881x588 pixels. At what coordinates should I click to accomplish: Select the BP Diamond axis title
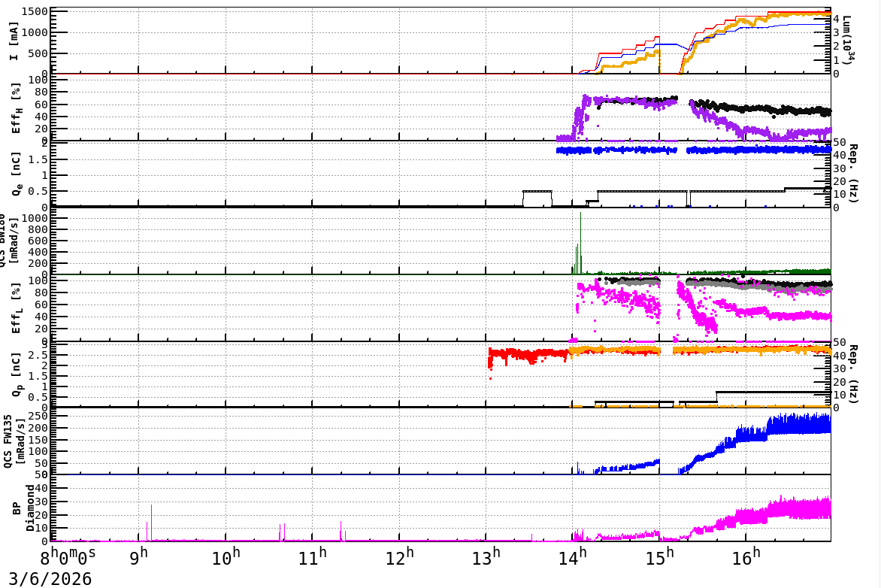pos(23,508)
